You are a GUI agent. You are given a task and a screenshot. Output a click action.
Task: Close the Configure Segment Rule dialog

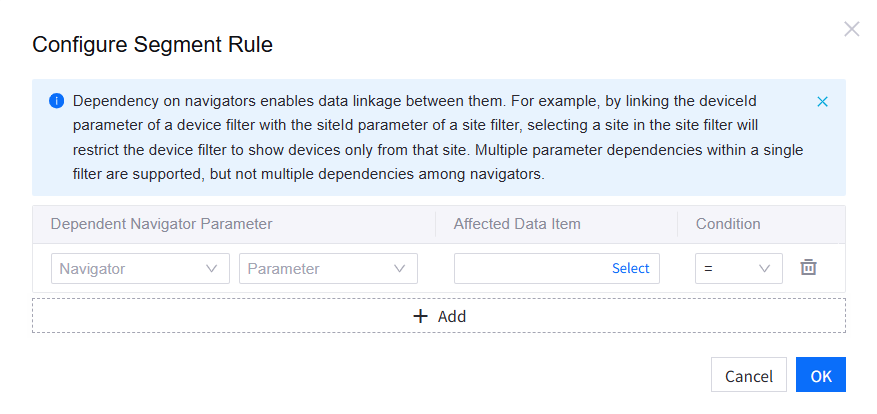click(852, 29)
